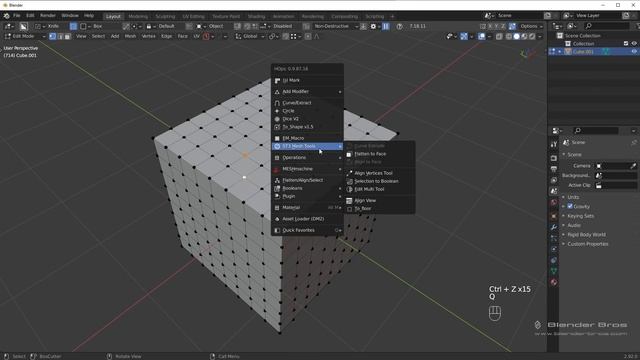Viewport: 640px width, 360px height.
Task: Click Flatten to Face submenu item
Action: pyautogui.click(x=379, y=154)
